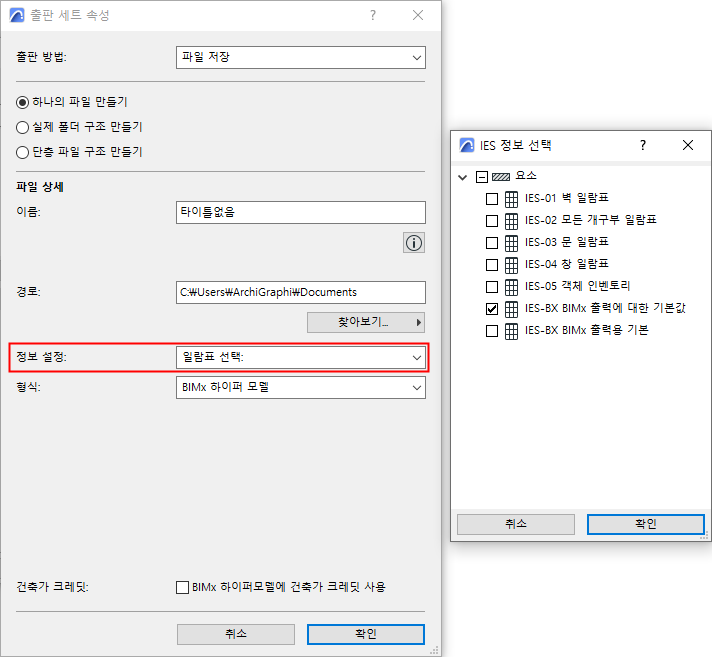Viewport: 712px width, 657px height.
Task: Select IES-02 모든 개구부 일람표 row text
Action: tap(591, 220)
